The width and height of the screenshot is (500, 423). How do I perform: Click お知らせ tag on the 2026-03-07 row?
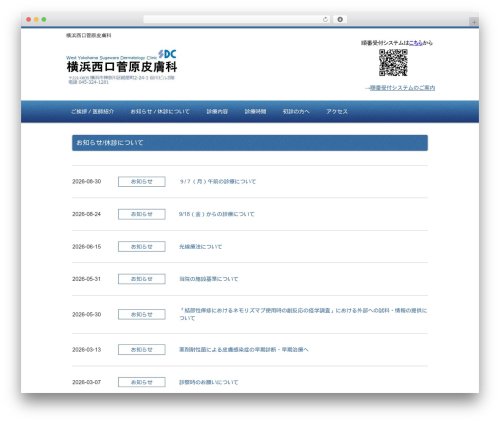pyautogui.click(x=142, y=382)
